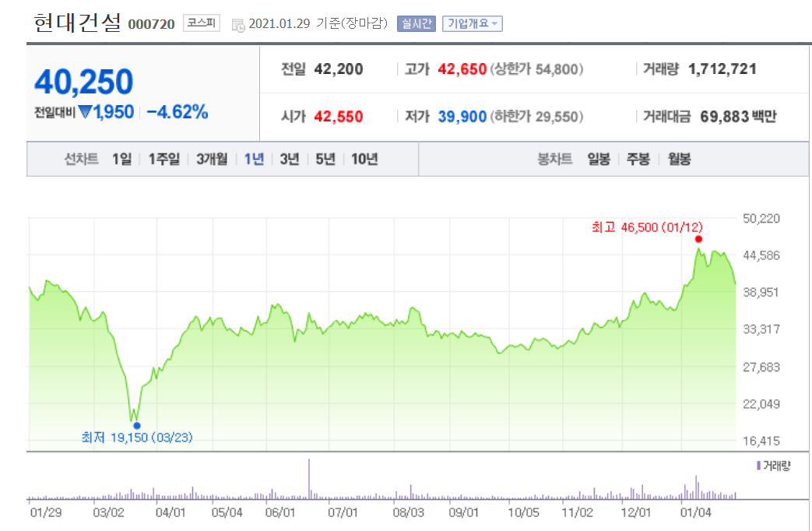Click the 상한가 54,800 upper limit text
812x531 pixels.
536,69
